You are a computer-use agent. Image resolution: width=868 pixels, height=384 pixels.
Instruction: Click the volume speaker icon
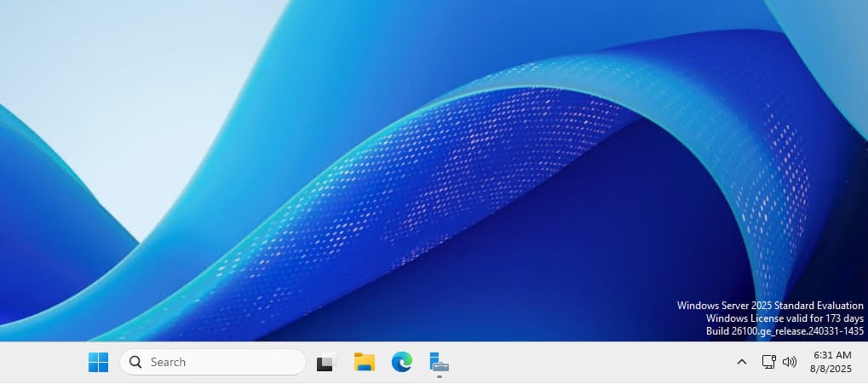[x=790, y=363]
